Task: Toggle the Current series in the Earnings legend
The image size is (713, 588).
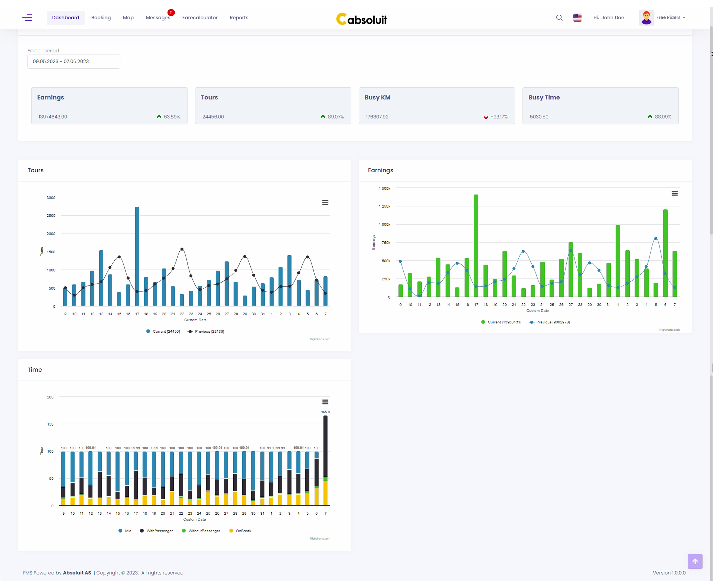Action: 501,322
